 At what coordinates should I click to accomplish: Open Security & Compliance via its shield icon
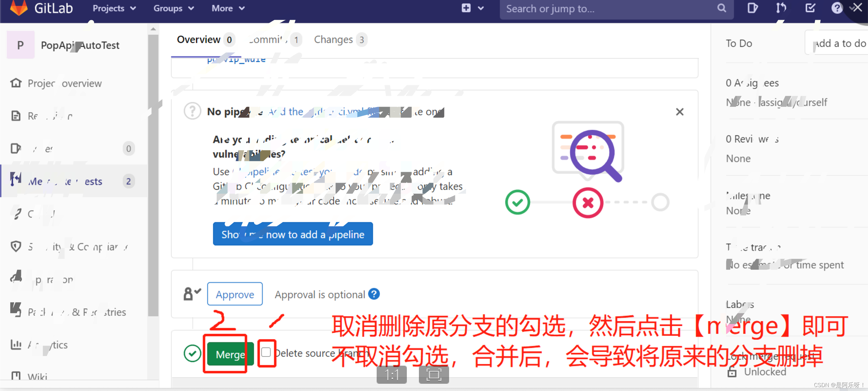[x=16, y=246]
